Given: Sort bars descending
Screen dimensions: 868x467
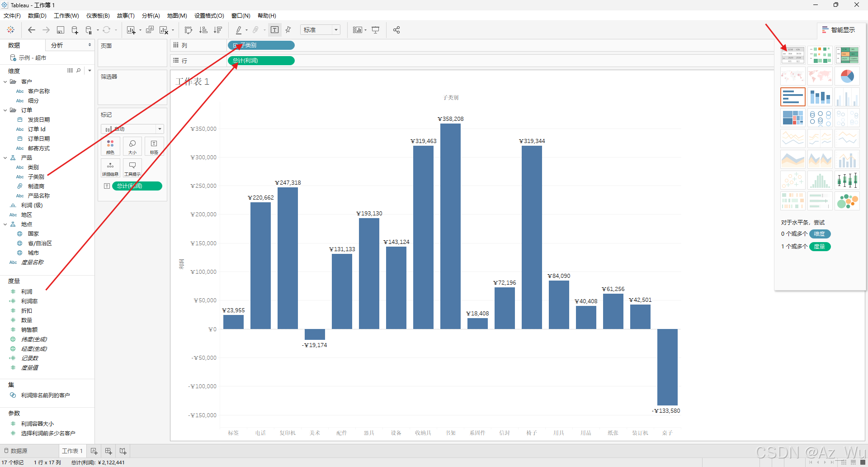Looking at the screenshot, I should tap(218, 30).
